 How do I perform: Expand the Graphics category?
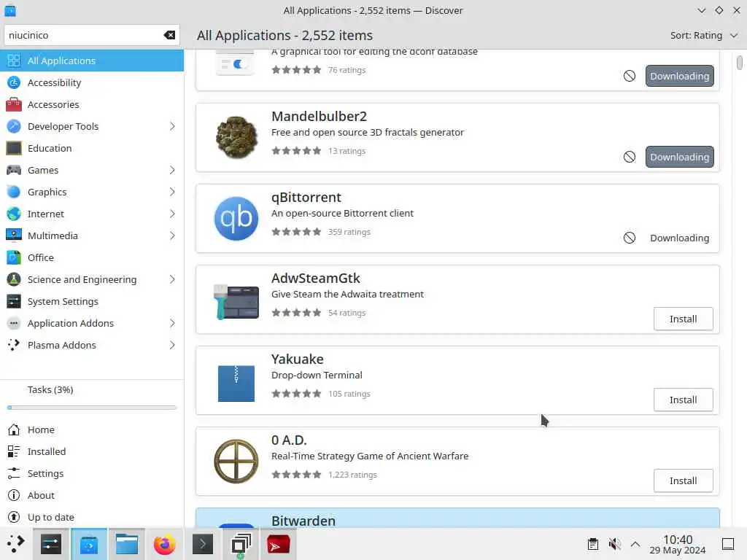pos(172,192)
